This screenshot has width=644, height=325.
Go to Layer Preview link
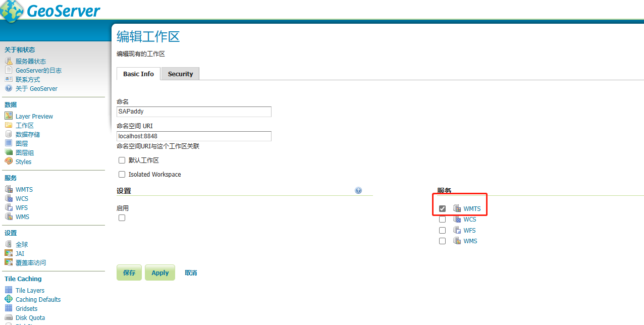(x=34, y=116)
